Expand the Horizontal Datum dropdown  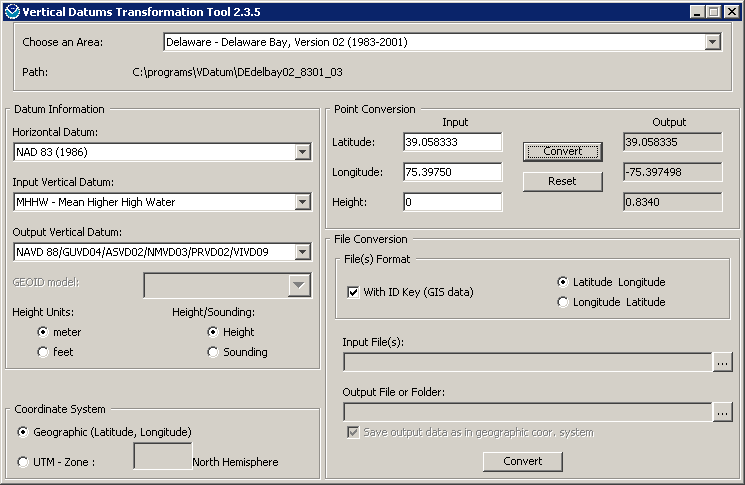(303, 152)
